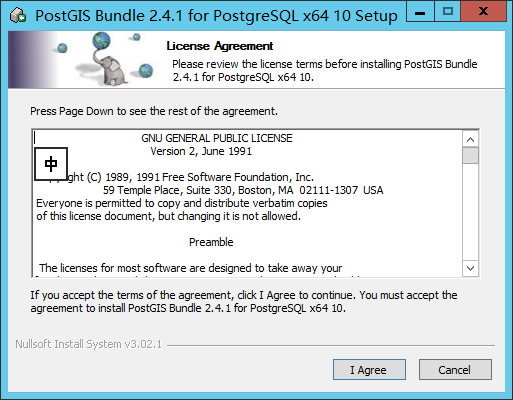Click the Version 2, June 1991 line
Viewport: 513px width, 400px height.
coord(201,151)
